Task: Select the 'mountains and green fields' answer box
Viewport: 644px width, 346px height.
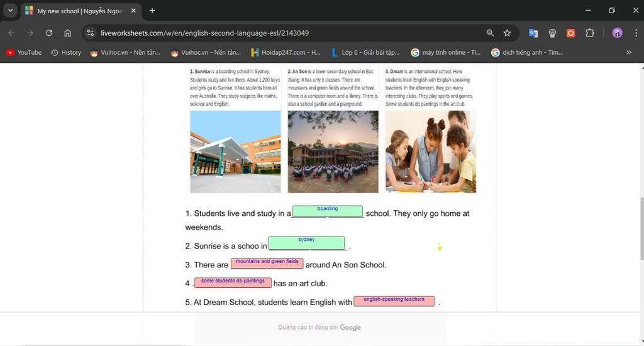Action: (x=267, y=263)
